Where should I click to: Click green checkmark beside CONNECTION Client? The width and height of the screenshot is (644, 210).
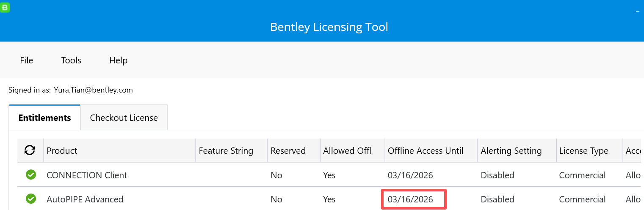tap(30, 175)
